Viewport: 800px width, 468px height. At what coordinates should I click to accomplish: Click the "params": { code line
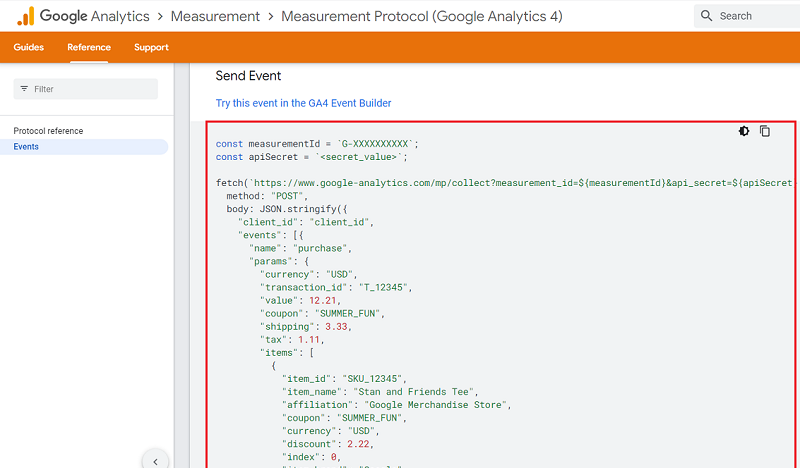pos(279,261)
